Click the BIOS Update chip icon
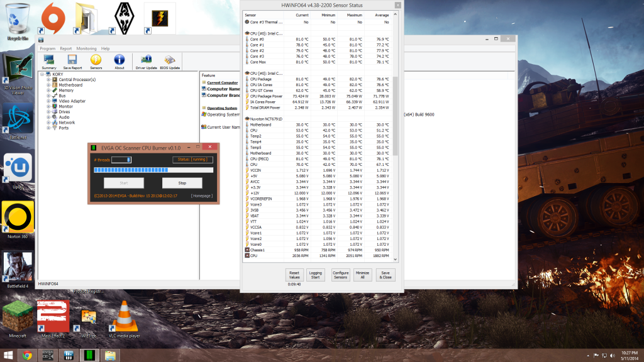This screenshot has height=362, width=644. (170, 60)
